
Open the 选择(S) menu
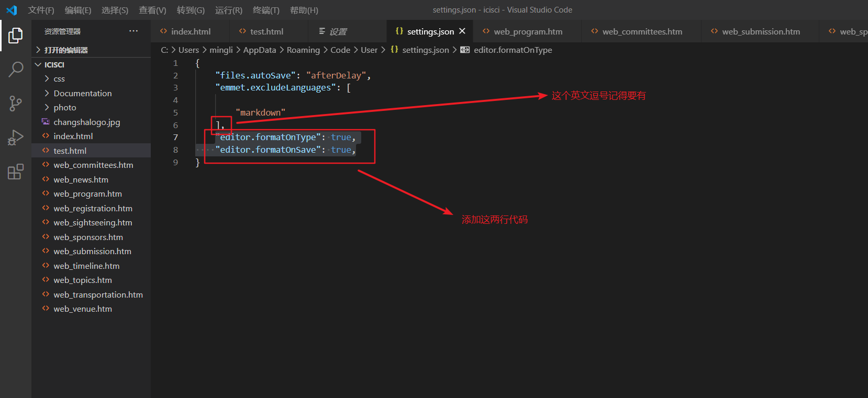tap(115, 10)
